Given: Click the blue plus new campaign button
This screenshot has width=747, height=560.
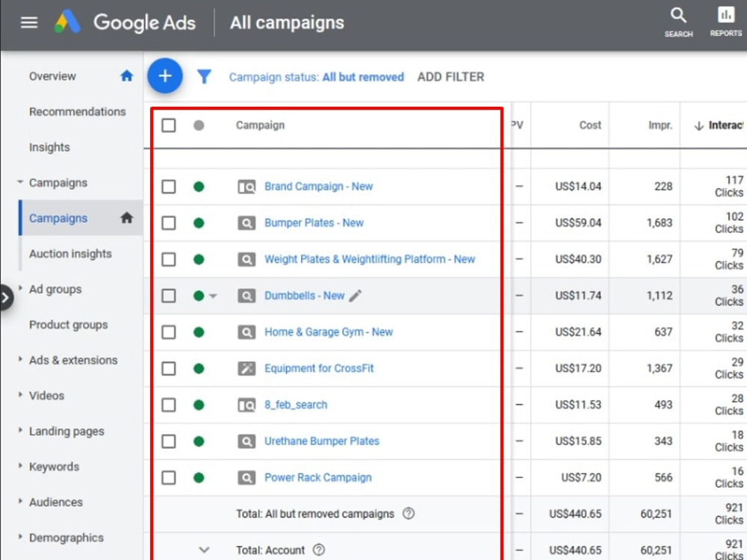Looking at the screenshot, I should (x=165, y=75).
